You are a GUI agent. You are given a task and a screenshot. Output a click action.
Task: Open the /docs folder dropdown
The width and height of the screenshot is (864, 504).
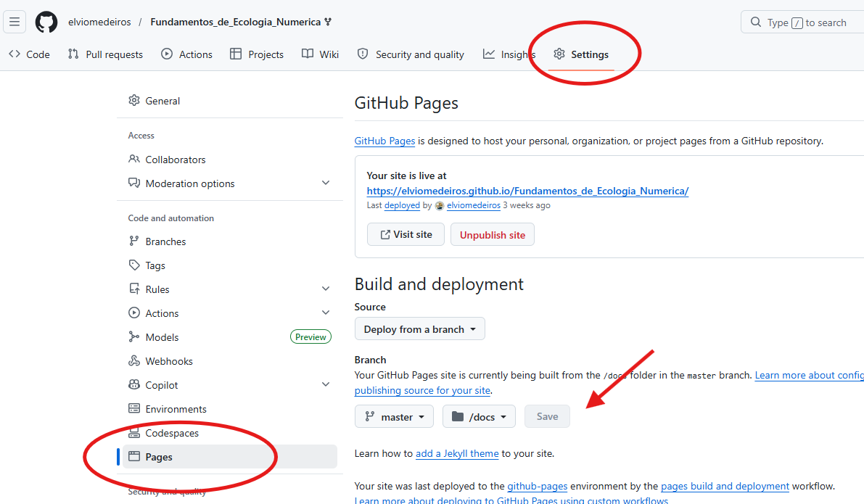pos(479,416)
